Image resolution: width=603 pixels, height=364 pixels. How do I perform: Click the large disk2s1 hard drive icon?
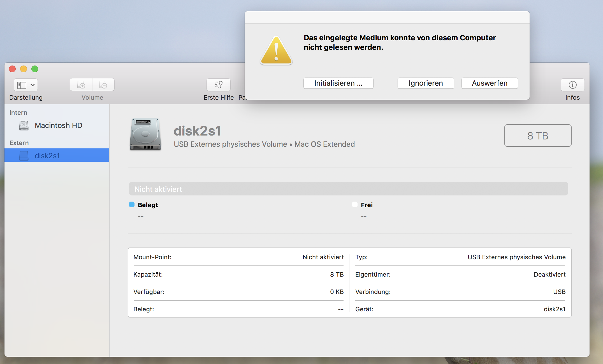(x=145, y=134)
